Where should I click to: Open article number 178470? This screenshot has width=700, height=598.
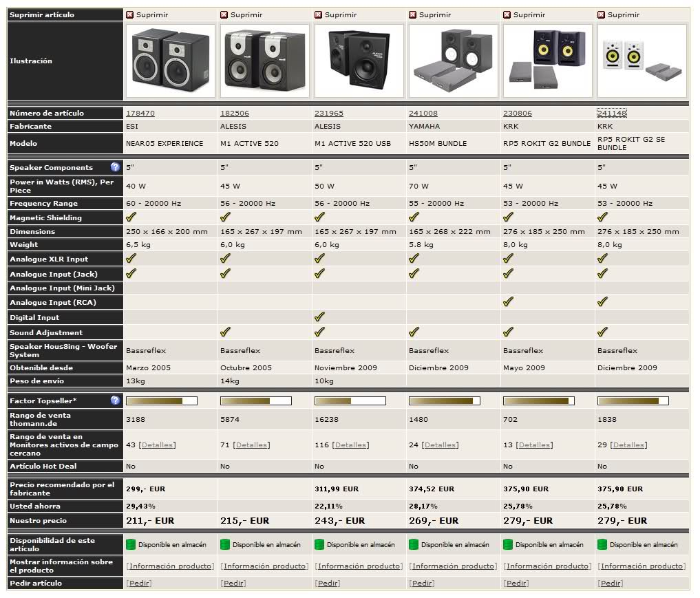140,114
